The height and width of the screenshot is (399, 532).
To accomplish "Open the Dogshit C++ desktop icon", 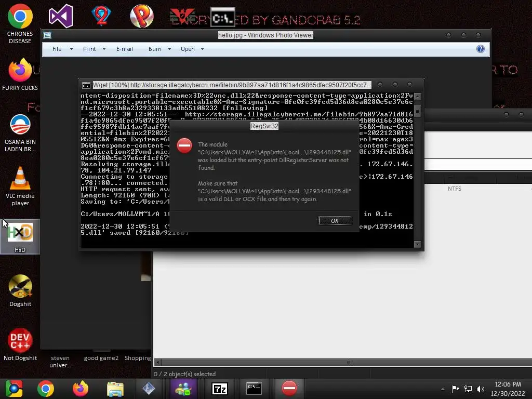I will (20, 290).
